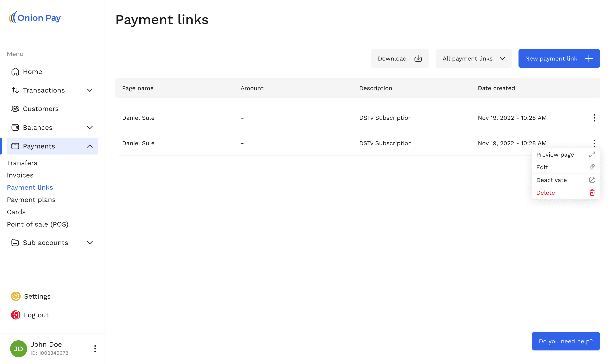610x364 pixels.
Task: Click the orange Settings gear icon
Action: point(16,296)
